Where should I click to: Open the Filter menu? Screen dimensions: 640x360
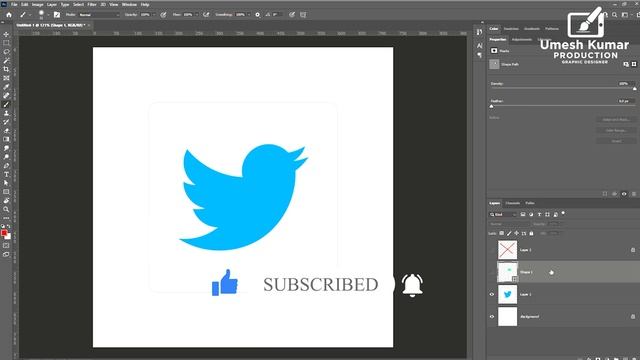point(92,4)
